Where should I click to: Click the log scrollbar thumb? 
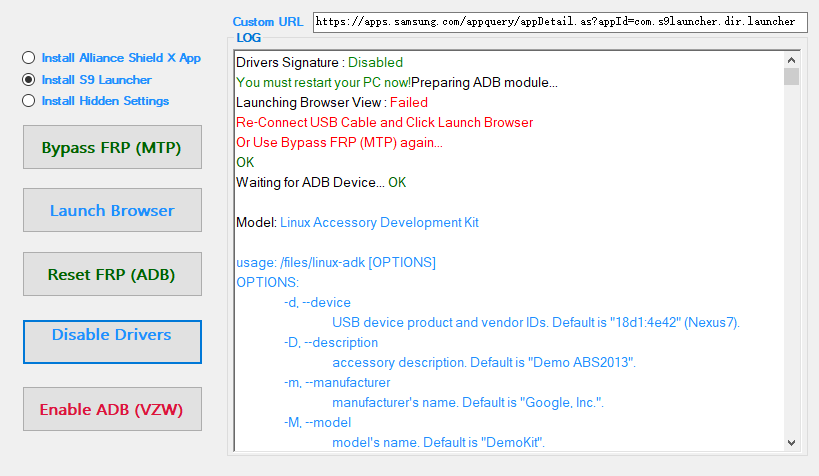[x=791, y=76]
